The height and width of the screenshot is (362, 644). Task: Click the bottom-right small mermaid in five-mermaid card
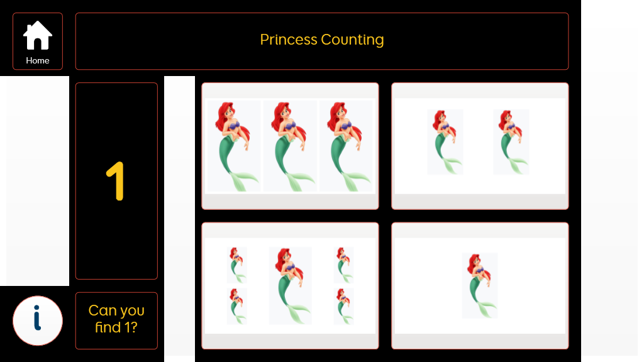[x=343, y=306]
